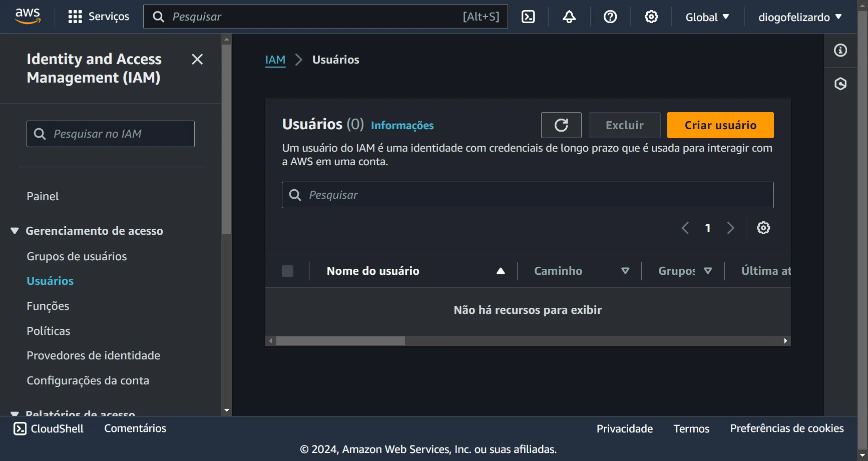Open the Termos link
Viewport: 868px width, 461px height.
click(691, 429)
